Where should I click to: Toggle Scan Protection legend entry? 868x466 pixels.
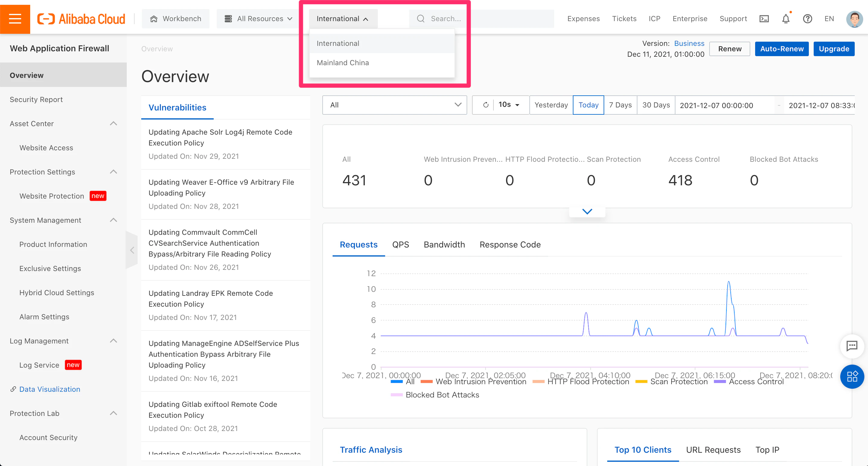(671, 382)
